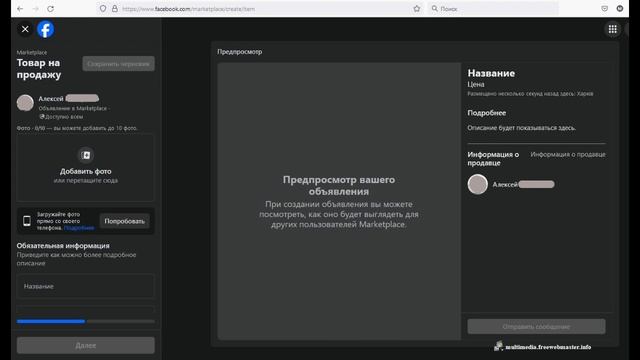This screenshot has height=360, width=640.
Task: Focus the browser URL address bar
Action: point(260,9)
